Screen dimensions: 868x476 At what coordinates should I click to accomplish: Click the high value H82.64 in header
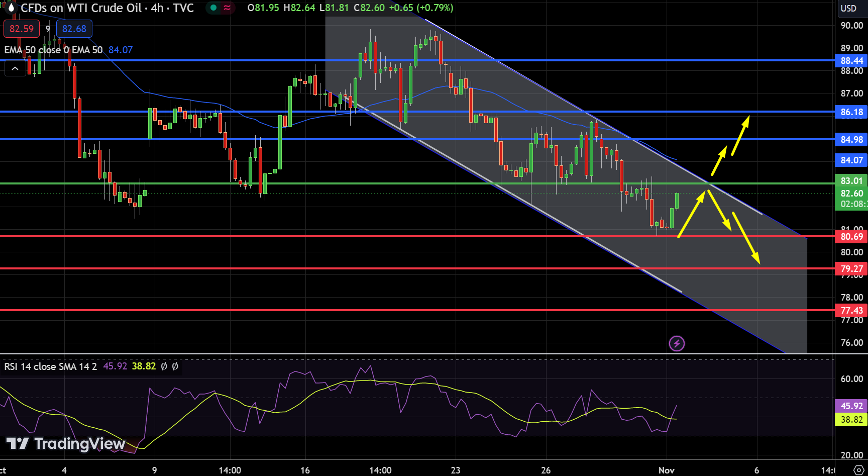click(x=299, y=8)
